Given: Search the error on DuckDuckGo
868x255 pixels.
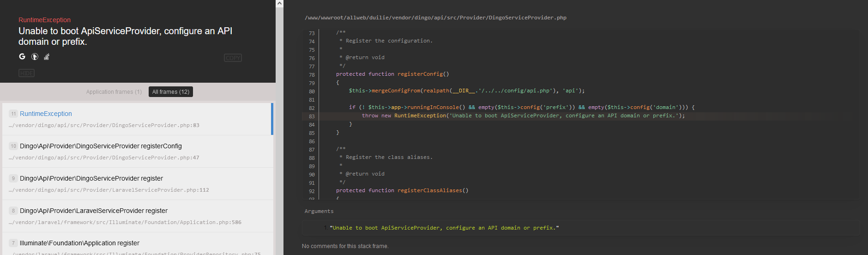Looking at the screenshot, I should click(x=35, y=56).
